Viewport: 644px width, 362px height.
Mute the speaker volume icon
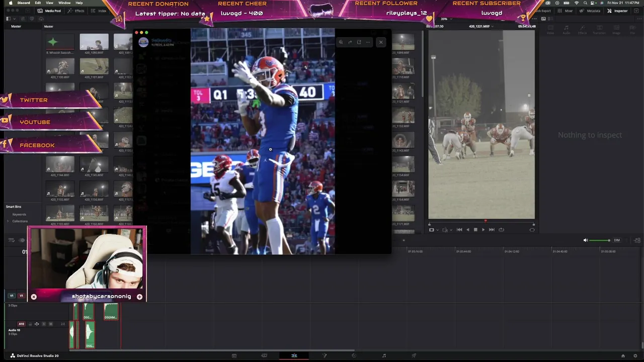tap(585, 240)
